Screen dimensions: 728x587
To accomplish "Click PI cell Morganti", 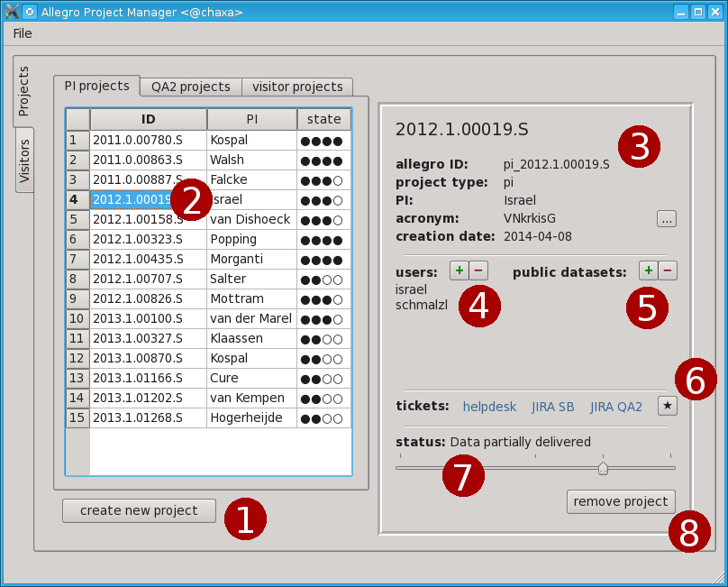I will (x=252, y=259).
